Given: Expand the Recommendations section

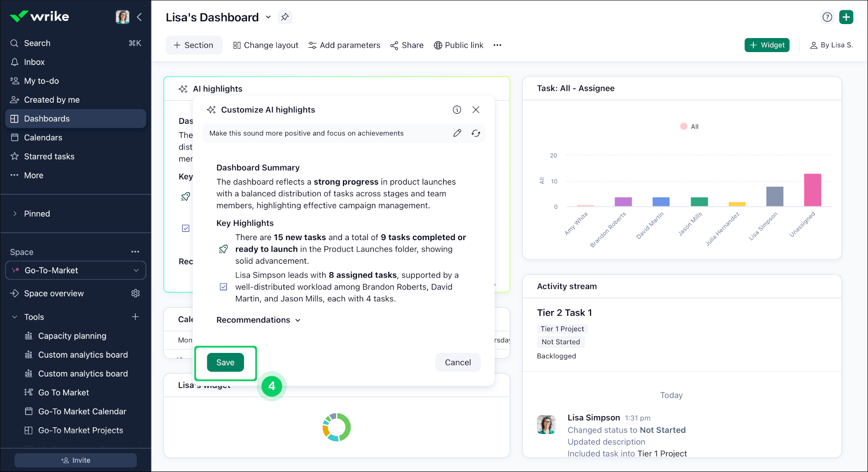Looking at the screenshot, I should point(258,320).
